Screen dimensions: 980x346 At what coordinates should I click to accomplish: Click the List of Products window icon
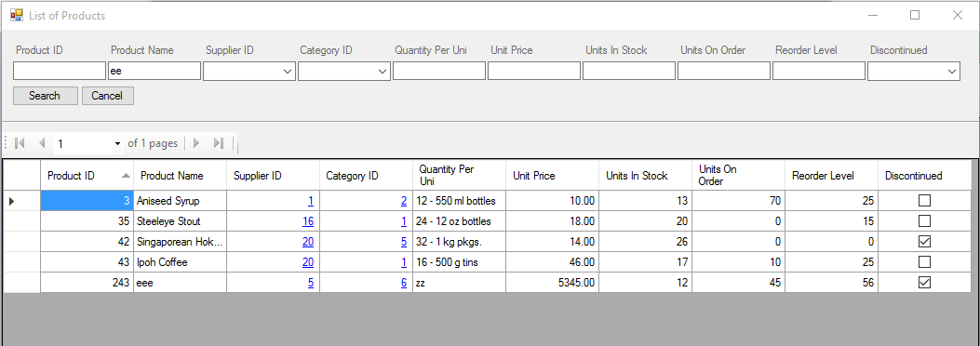16,15
